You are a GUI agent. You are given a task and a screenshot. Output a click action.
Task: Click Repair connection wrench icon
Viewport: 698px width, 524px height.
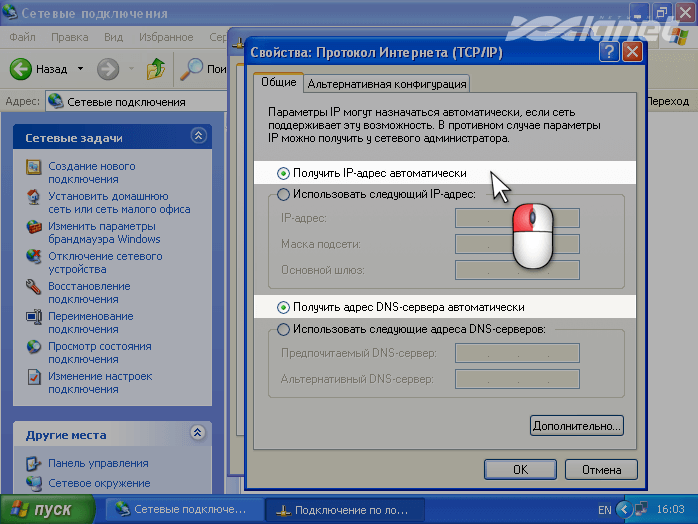click(33, 287)
